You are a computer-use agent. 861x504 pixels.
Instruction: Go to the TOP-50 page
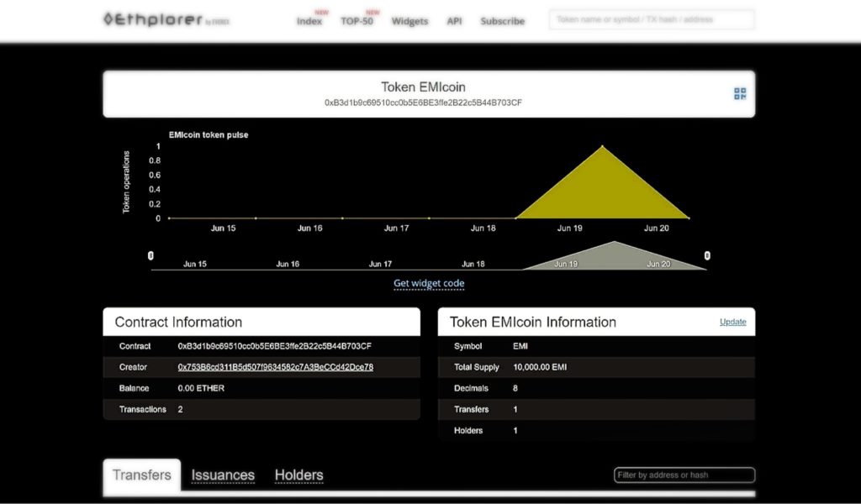357,21
